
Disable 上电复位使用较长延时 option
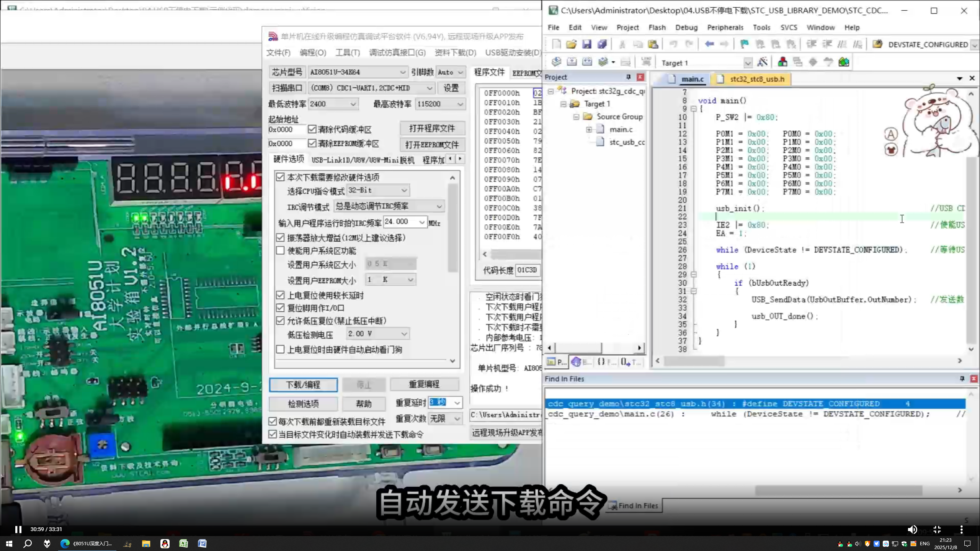[x=281, y=295]
